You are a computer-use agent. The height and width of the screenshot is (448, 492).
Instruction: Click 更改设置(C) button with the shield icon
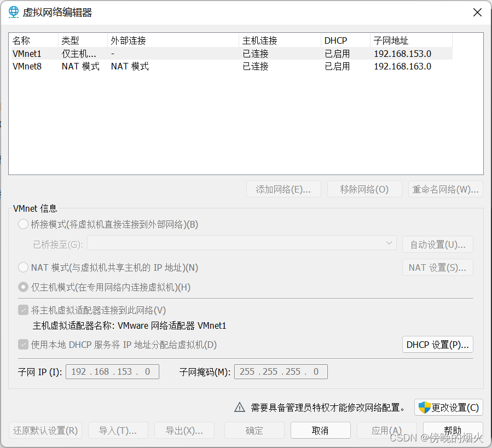[x=449, y=407]
